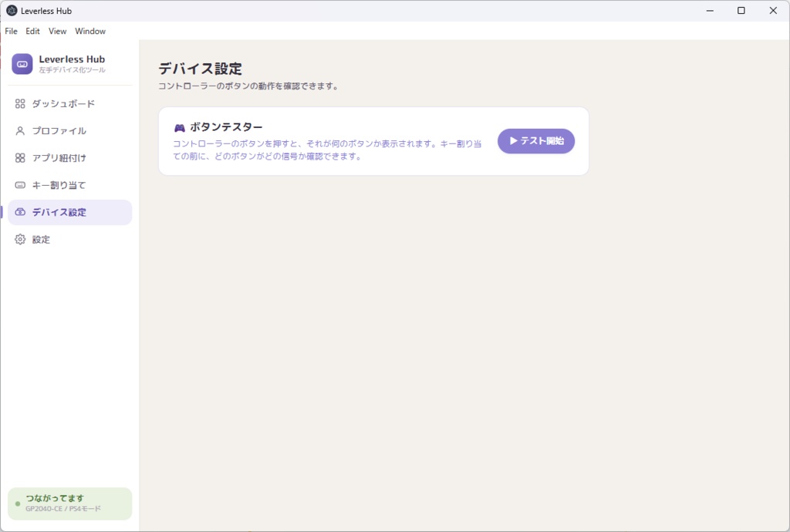This screenshot has width=790, height=532.
Task: Click the app linking grid icon
Action: (20, 158)
